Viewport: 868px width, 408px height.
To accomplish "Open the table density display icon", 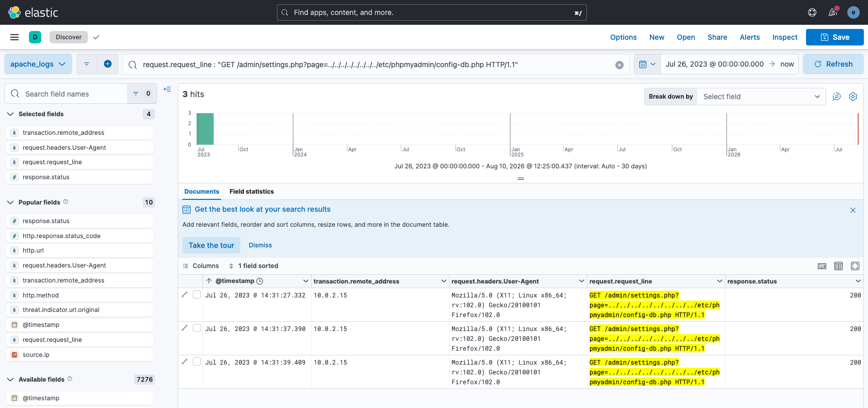I will pyautogui.click(x=839, y=266).
